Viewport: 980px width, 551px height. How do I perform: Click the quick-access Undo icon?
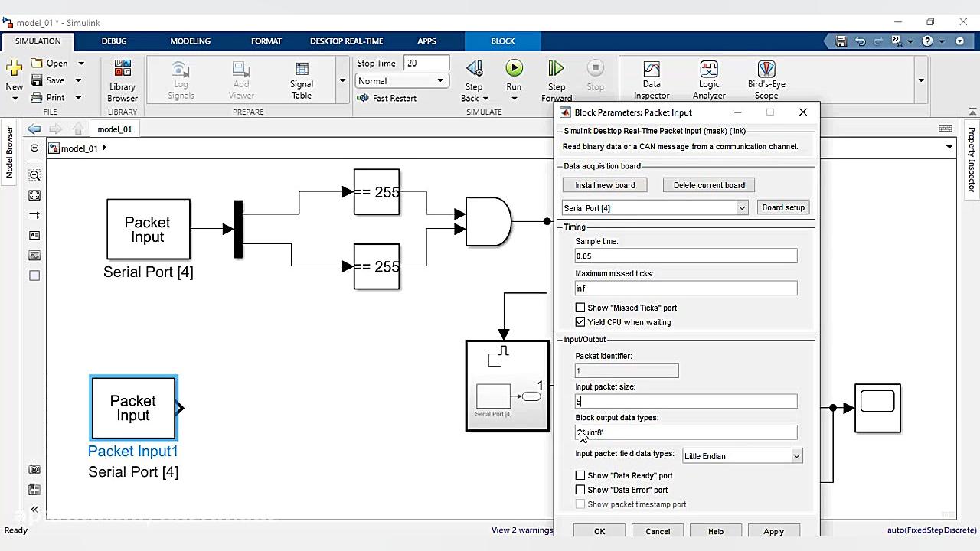[861, 41]
